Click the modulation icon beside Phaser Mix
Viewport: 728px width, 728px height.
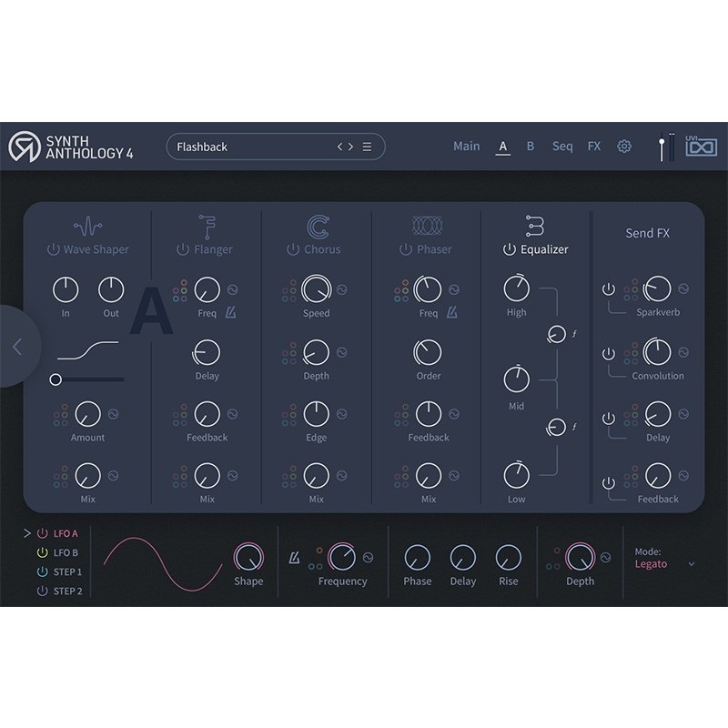click(454, 475)
